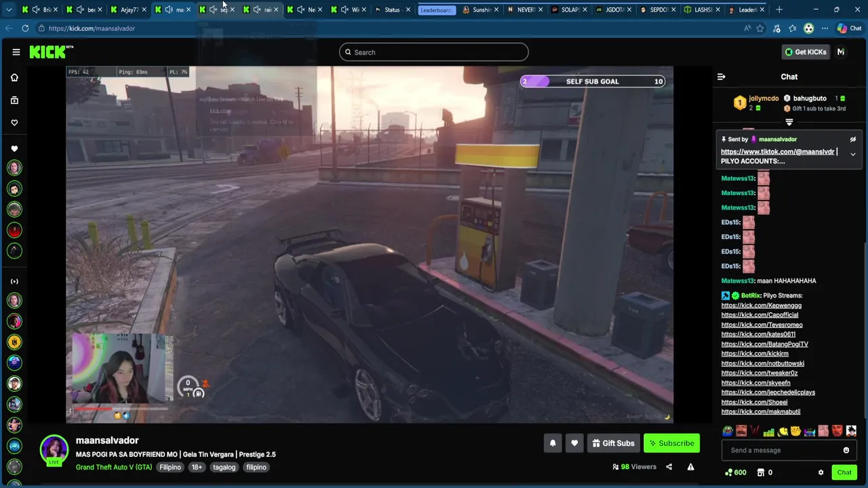Select the 18+ tag
The width and height of the screenshot is (868, 488).
[197, 467]
